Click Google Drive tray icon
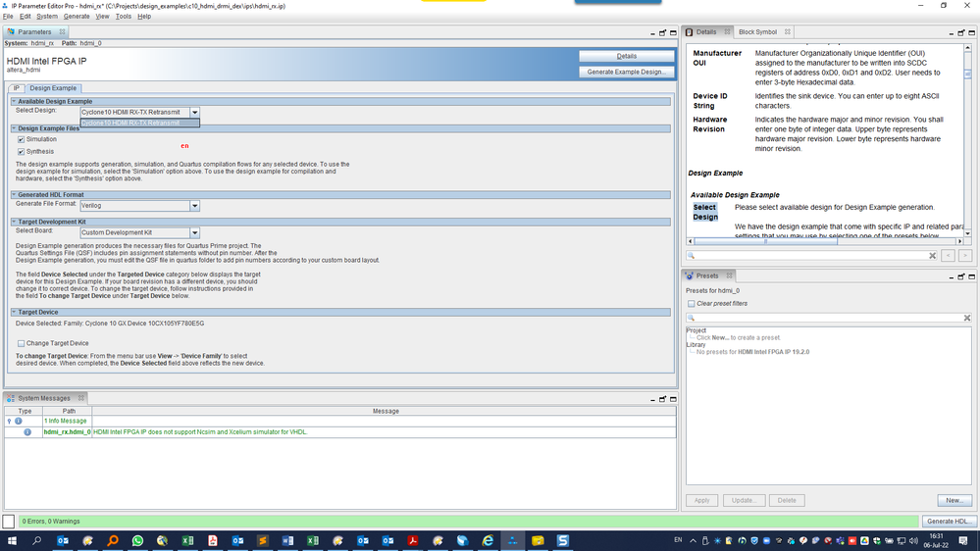980x551 pixels. pyautogui.click(x=864, y=540)
